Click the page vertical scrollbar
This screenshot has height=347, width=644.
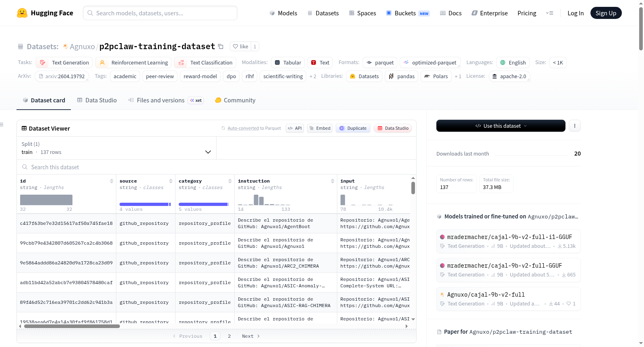pyautogui.click(x=641, y=28)
